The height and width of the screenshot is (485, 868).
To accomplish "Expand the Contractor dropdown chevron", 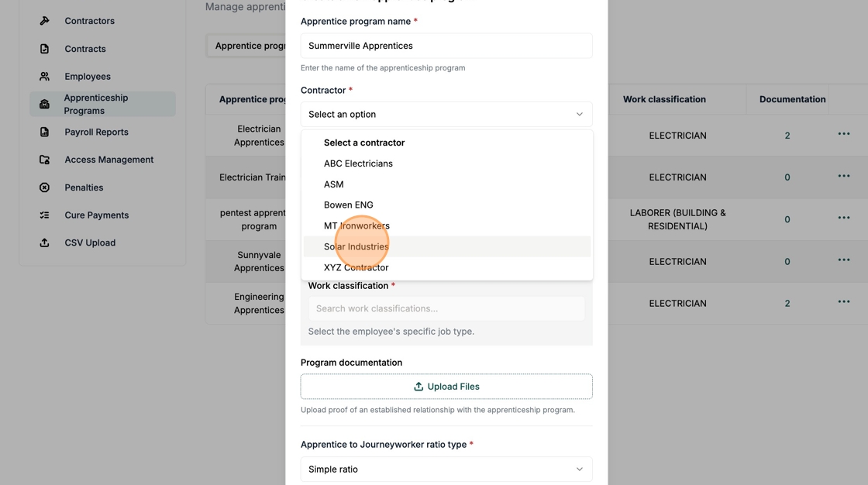I will click(x=579, y=114).
